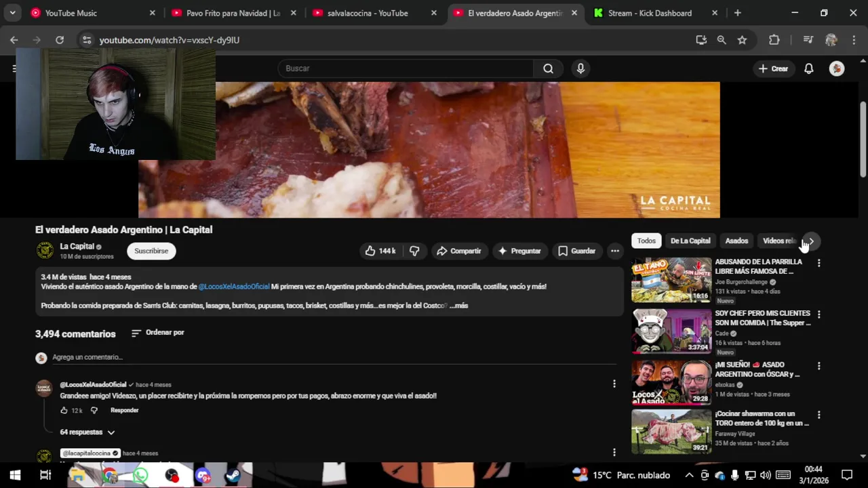This screenshot has height=488, width=868.
Task: Open weather widget 15°C Parc. nublado
Action: [620, 475]
